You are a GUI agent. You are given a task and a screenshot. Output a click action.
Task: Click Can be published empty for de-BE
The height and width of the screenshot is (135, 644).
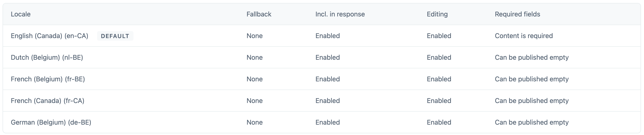532,122
